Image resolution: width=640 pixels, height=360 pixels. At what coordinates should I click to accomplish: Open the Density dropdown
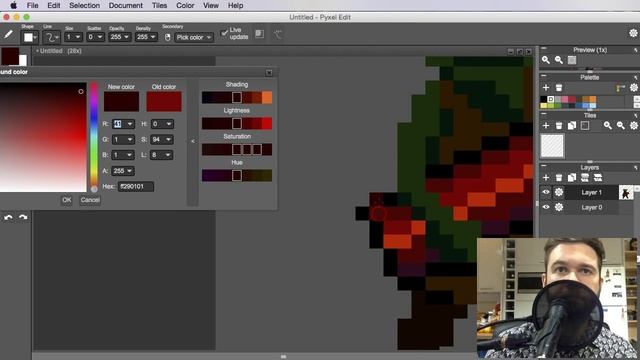pos(146,37)
